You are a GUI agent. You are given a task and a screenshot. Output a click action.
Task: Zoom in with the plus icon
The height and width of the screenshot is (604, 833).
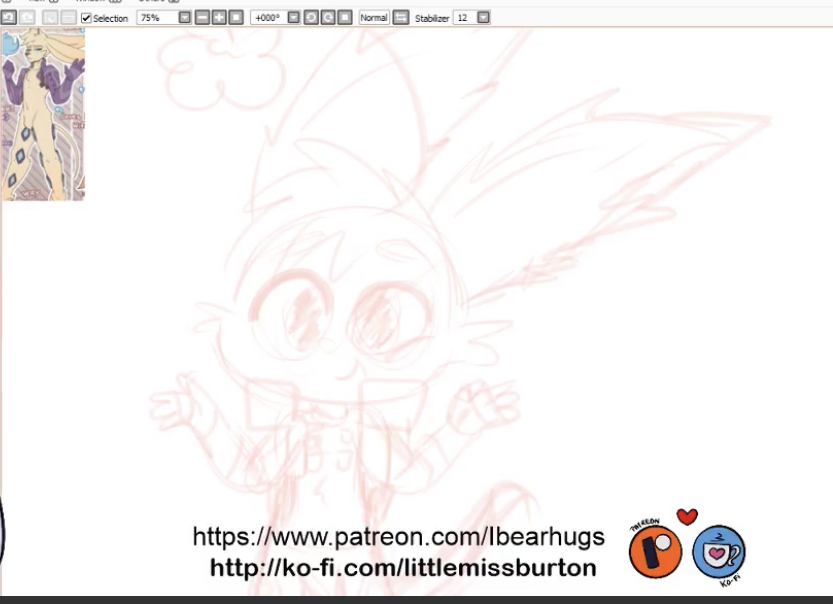coord(219,18)
